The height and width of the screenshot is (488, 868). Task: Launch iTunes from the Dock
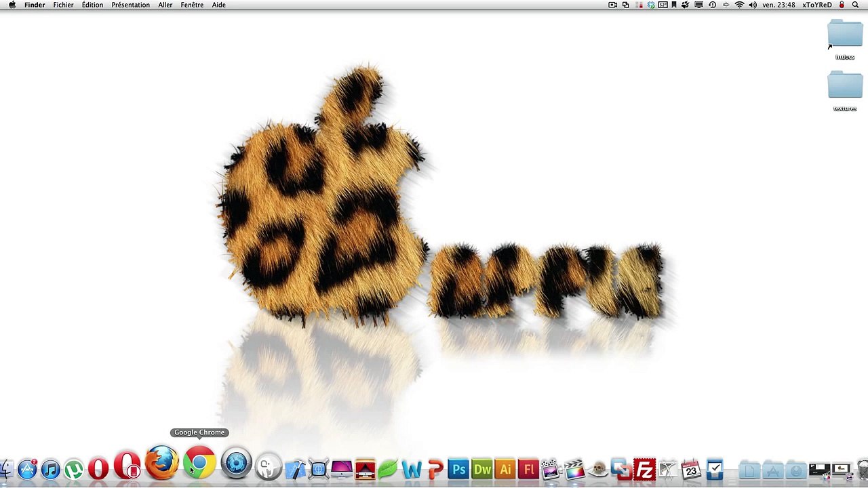[51, 469]
